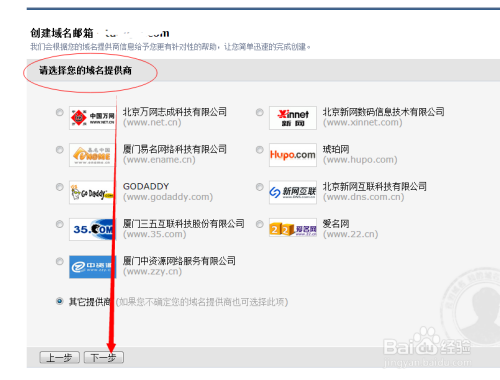Click 北京新网互联科技有限公司 label
The height and width of the screenshot is (380, 500).
[375, 186]
